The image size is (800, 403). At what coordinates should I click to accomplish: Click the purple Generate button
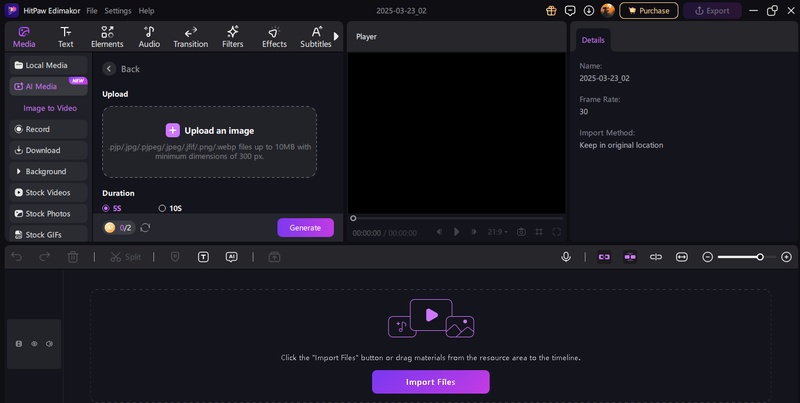click(x=305, y=227)
